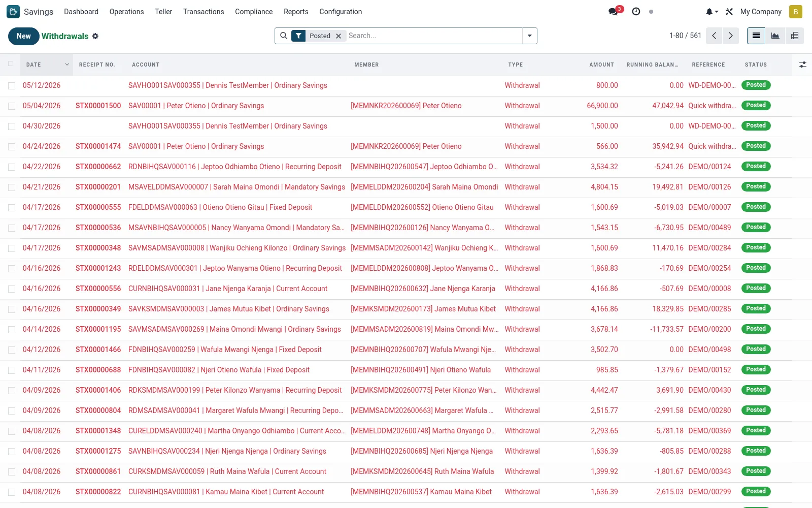Image resolution: width=812 pixels, height=508 pixels.
Task: Click the filter funnel icon
Action: (298, 36)
